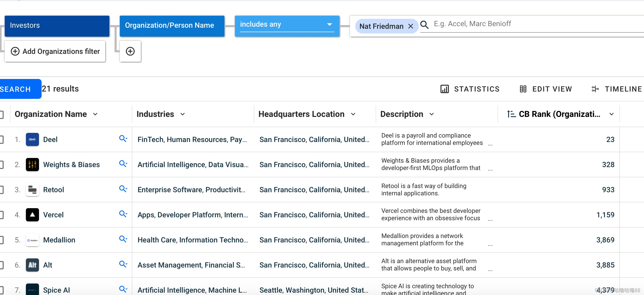This screenshot has height=295, width=644.
Task: Expand Vercel description ellipsis
Action: 490,220
